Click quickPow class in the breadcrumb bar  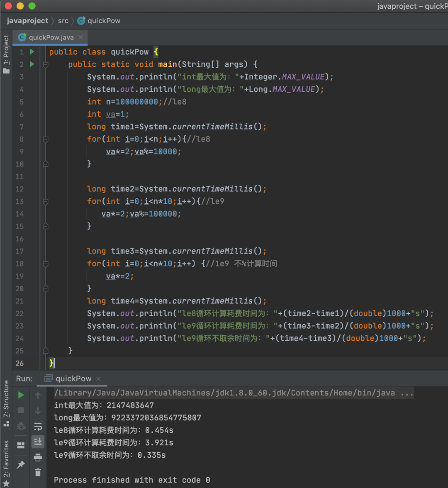coord(99,21)
